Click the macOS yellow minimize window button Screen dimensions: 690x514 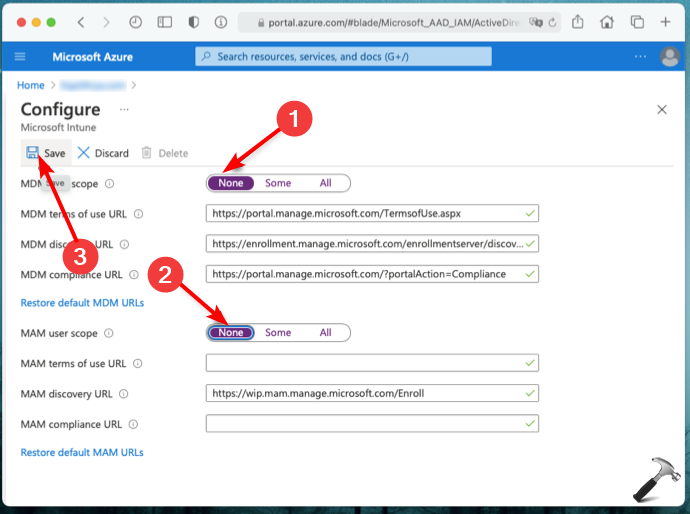click(36, 22)
